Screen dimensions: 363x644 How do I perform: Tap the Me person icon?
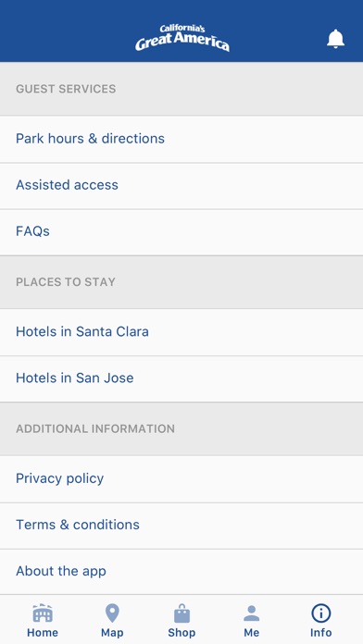click(x=251, y=613)
